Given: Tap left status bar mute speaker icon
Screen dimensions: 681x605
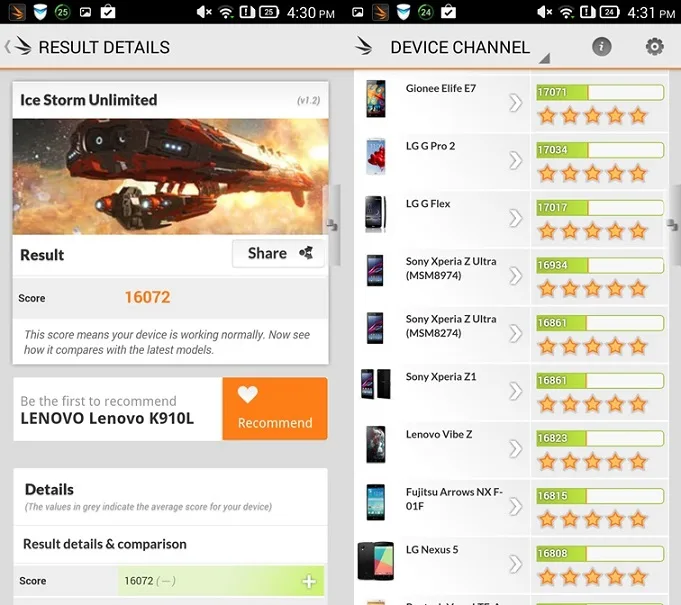Looking at the screenshot, I should pos(204,12).
